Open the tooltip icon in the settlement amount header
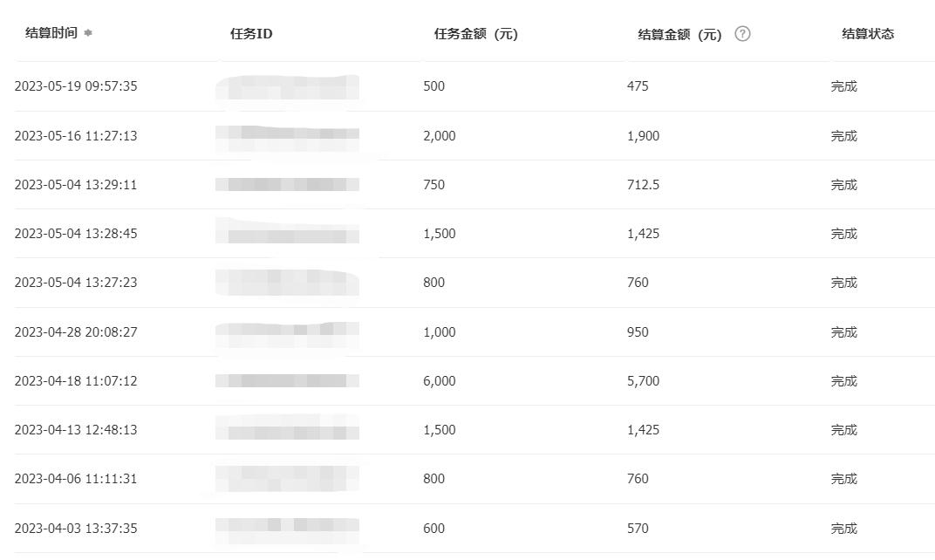 [741, 34]
